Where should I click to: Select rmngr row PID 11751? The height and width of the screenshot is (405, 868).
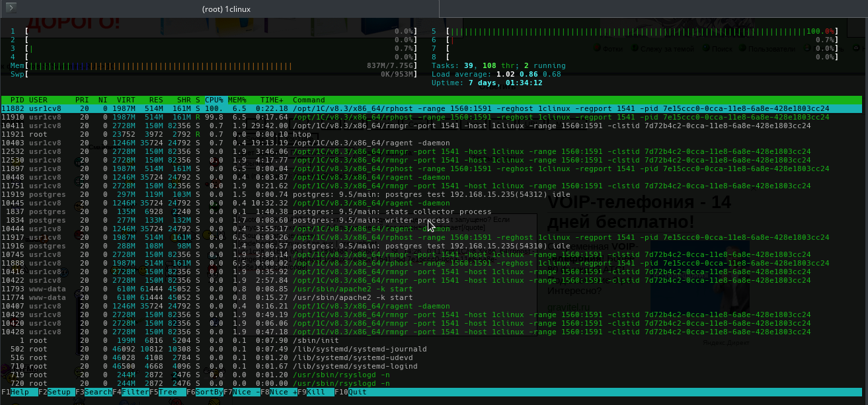[432, 186]
